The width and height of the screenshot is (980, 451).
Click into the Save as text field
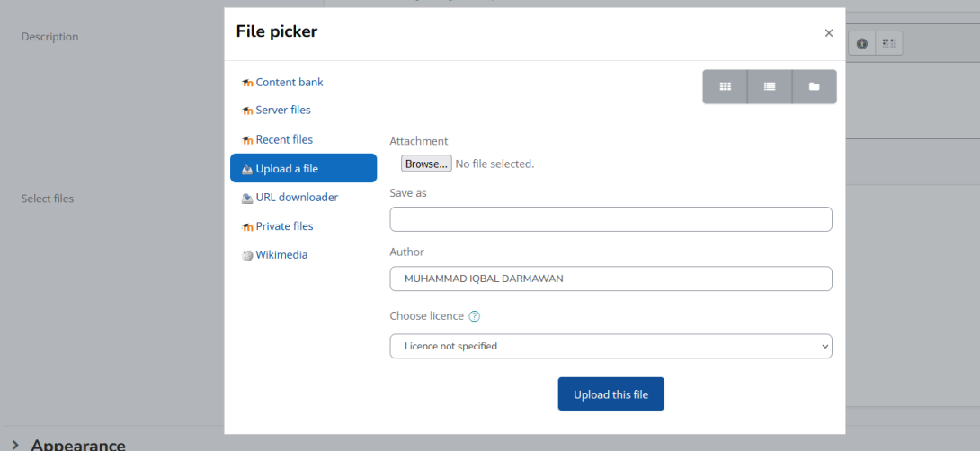click(x=610, y=219)
